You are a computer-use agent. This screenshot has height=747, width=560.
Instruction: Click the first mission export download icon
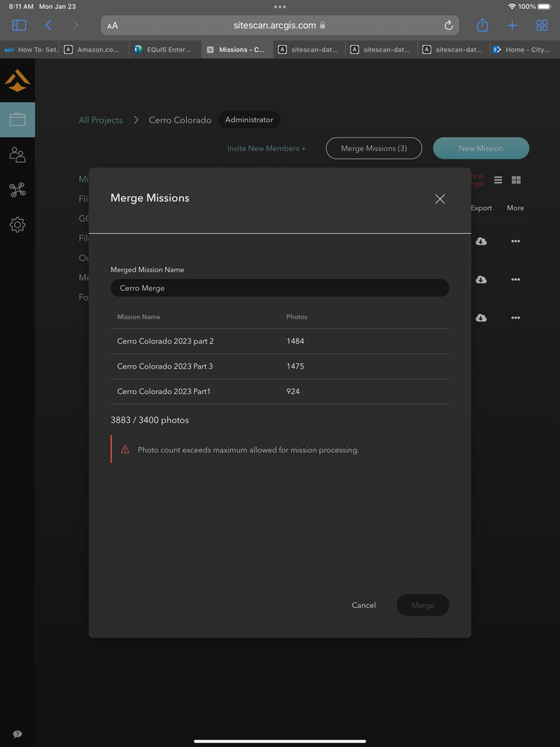point(481,242)
